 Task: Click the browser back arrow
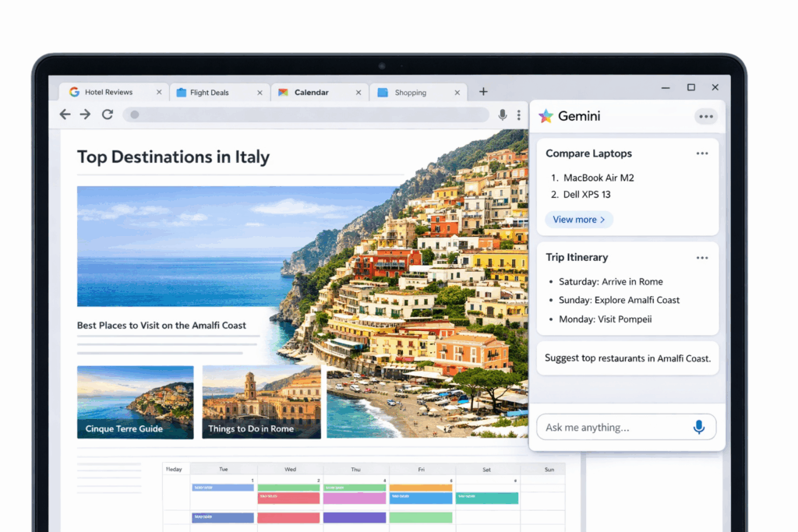point(65,115)
